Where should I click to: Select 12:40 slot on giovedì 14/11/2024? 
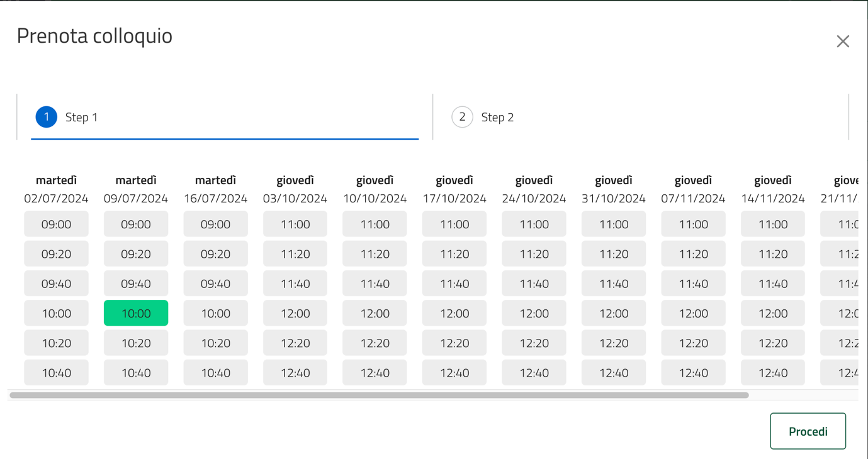coord(773,373)
